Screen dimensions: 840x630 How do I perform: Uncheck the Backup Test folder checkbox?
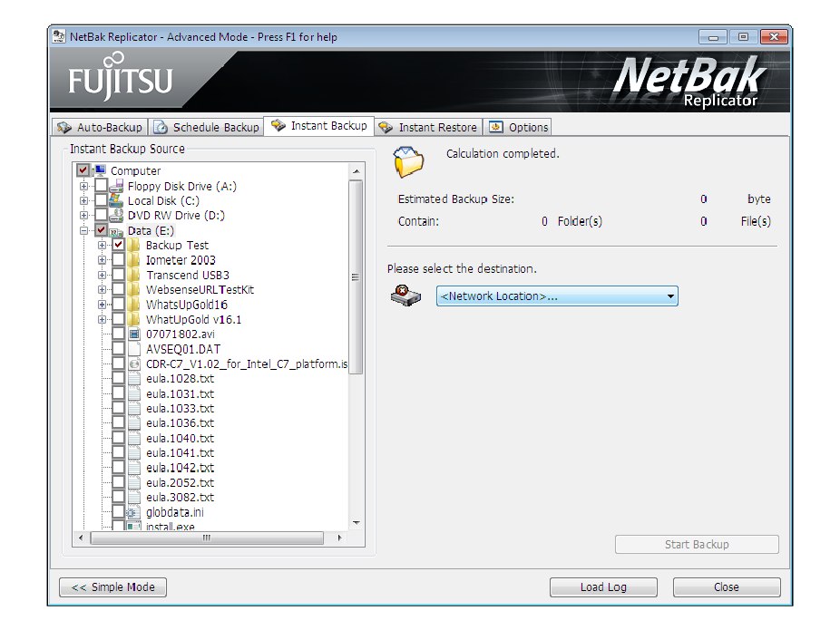119,245
